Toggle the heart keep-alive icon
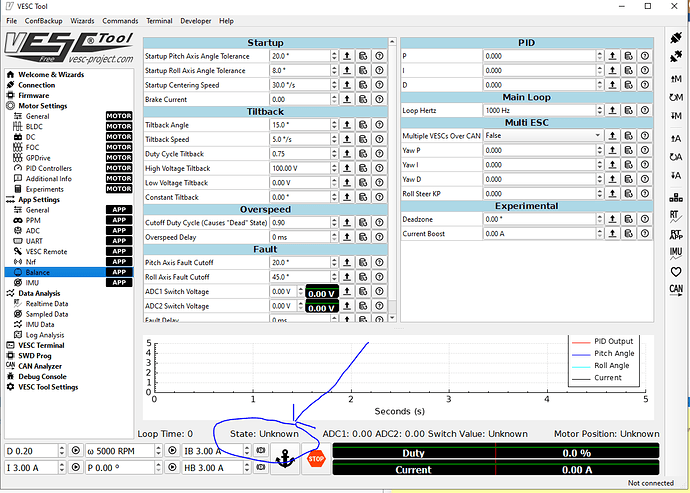The image size is (690, 493). tap(675, 272)
